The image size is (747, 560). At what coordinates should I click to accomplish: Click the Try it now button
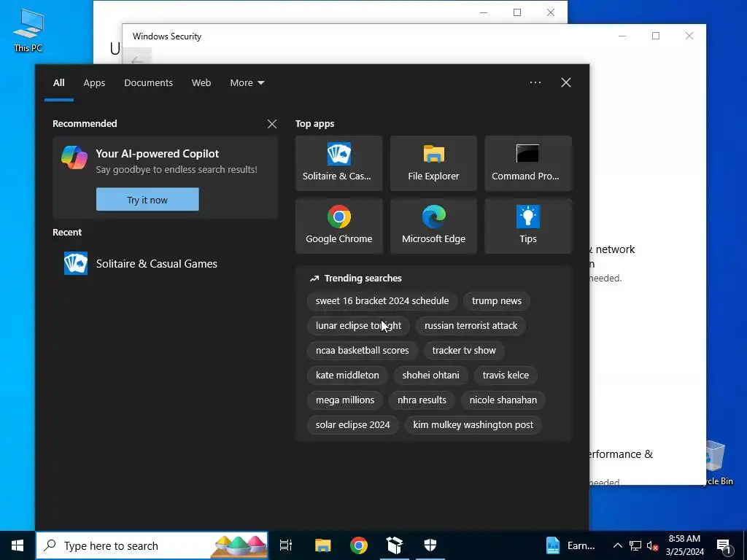coord(147,200)
